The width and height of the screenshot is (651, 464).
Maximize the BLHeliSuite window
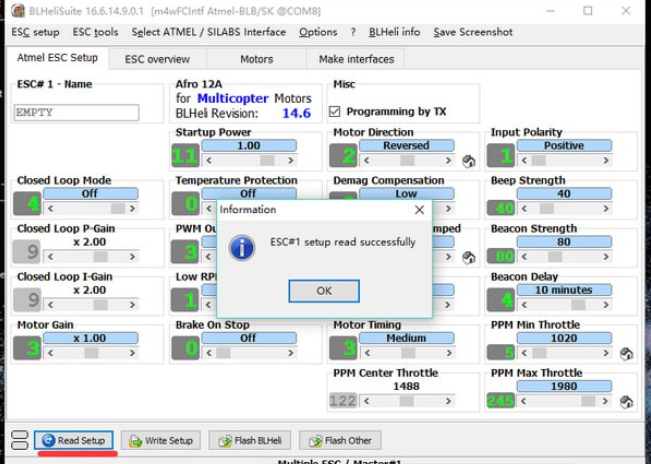(588, 11)
